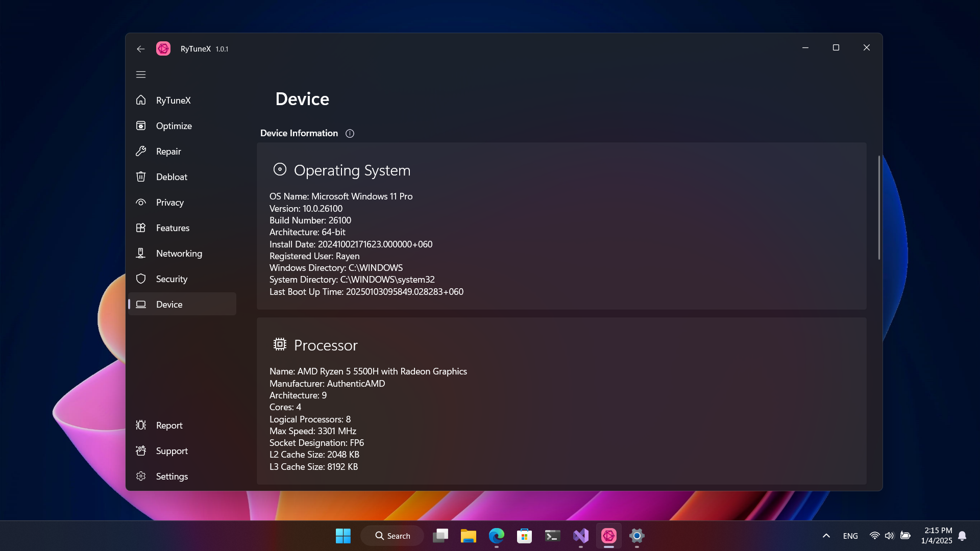
Task: Show Device Information info tooltip icon
Action: (x=350, y=133)
